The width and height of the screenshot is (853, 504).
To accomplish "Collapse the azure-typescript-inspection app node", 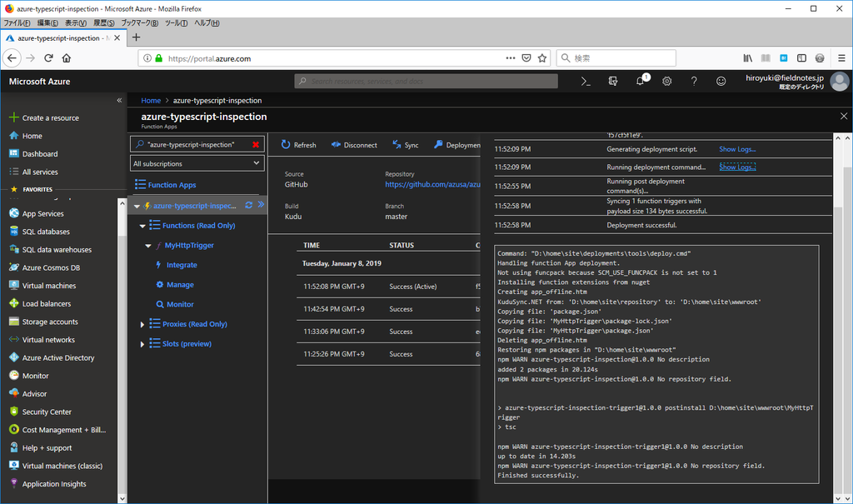I will (x=137, y=206).
